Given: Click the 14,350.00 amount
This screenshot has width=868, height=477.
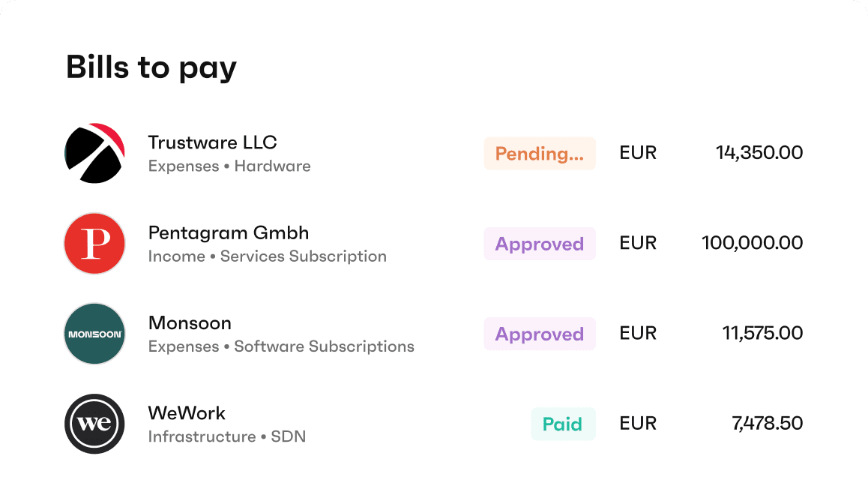Looking at the screenshot, I should pyautogui.click(x=759, y=152).
